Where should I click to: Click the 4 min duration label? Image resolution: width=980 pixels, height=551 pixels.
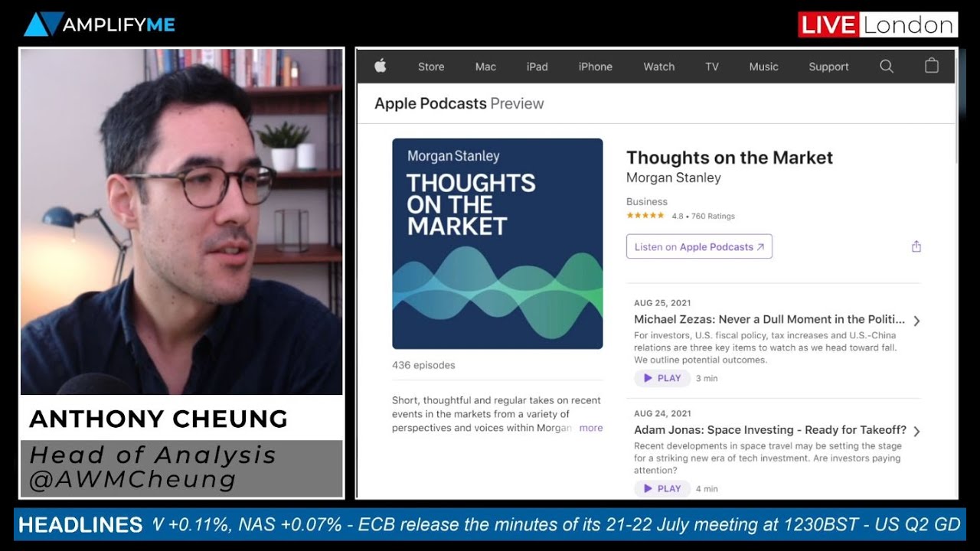tap(707, 488)
